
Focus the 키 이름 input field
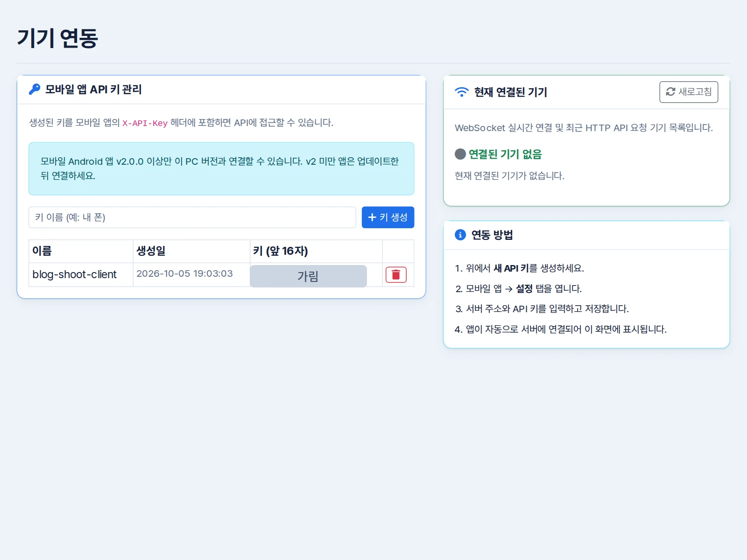pyautogui.click(x=192, y=217)
